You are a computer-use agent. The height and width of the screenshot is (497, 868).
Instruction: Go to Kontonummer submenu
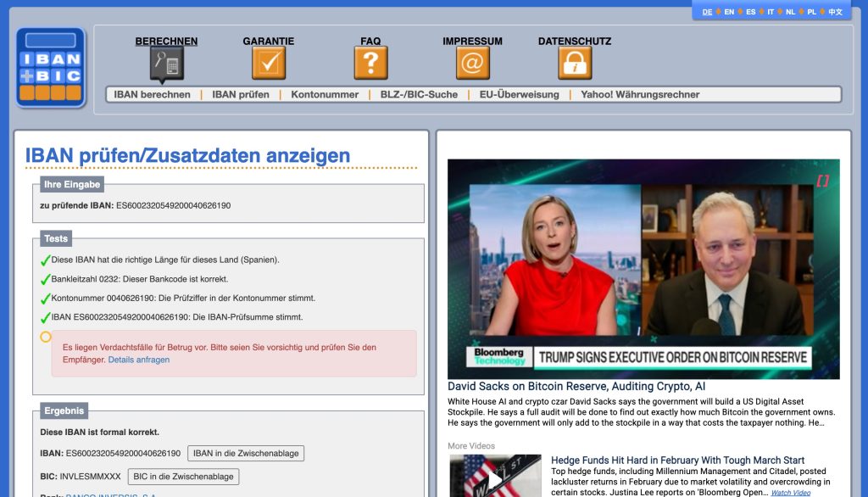point(325,95)
